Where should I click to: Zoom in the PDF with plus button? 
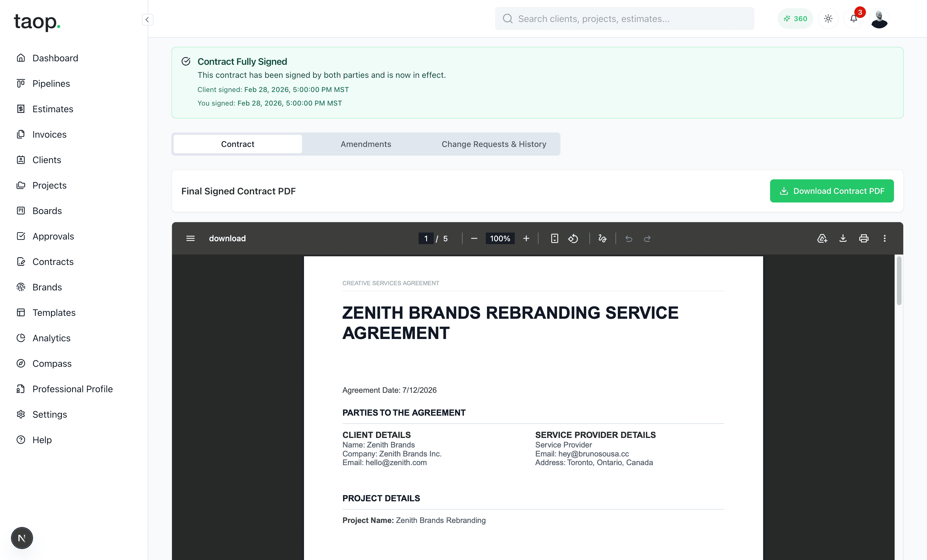coord(526,238)
